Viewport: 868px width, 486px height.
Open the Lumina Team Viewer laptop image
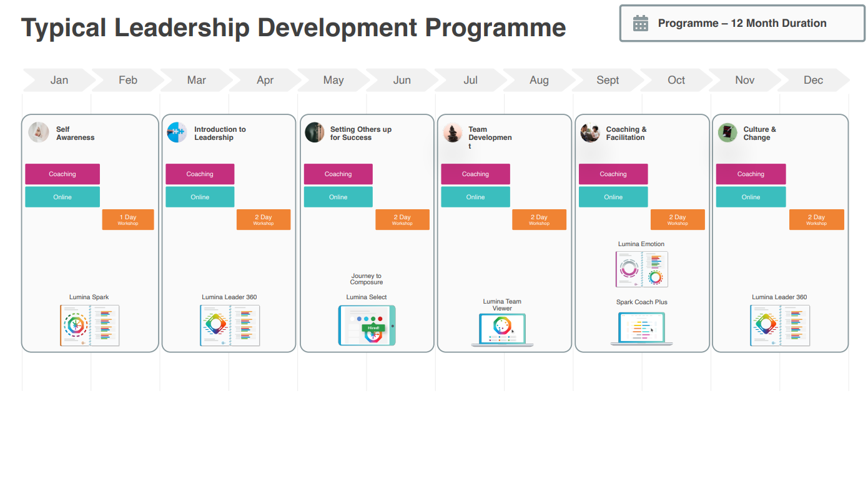pos(502,330)
